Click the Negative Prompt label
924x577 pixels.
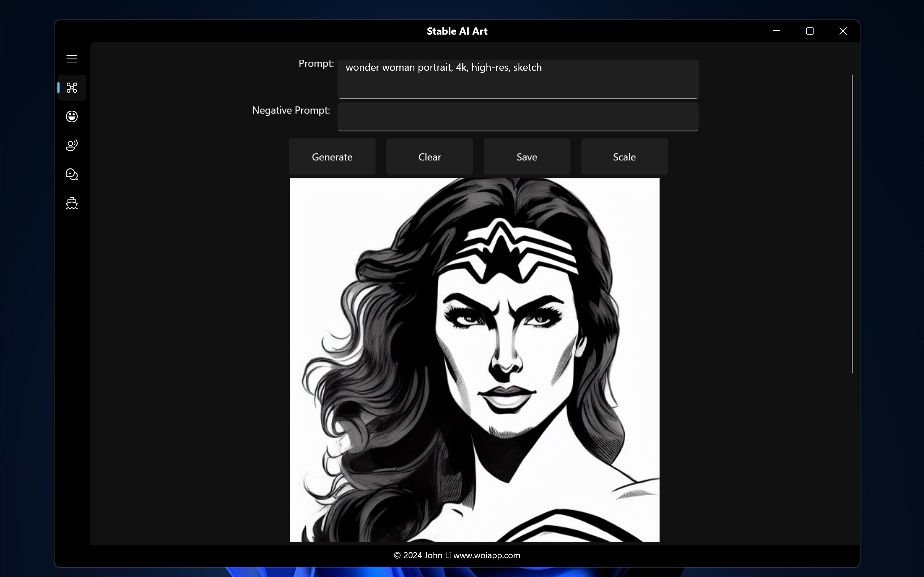pyautogui.click(x=291, y=110)
